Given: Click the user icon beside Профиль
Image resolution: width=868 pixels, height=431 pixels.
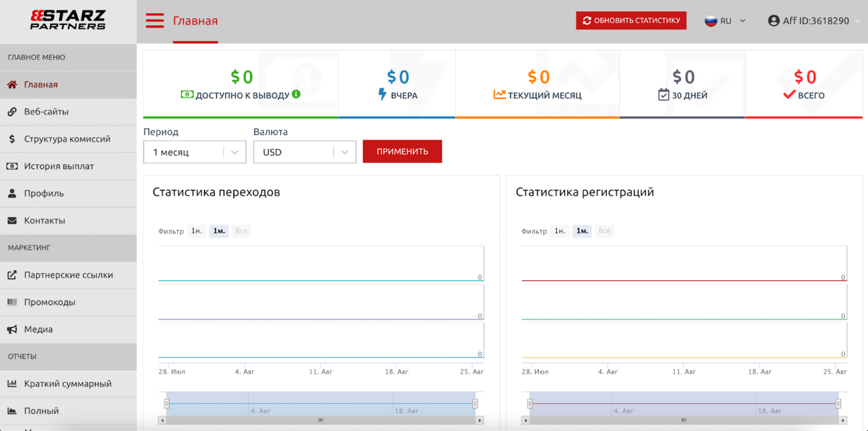Looking at the screenshot, I should click(12, 194).
